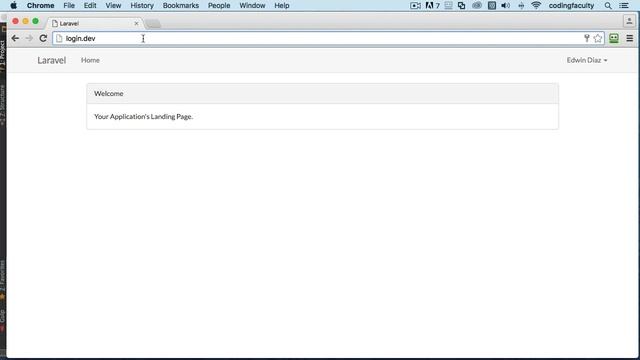Screen dimensions: 640x360
Task: Open the People menu
Action: [219, 6]
